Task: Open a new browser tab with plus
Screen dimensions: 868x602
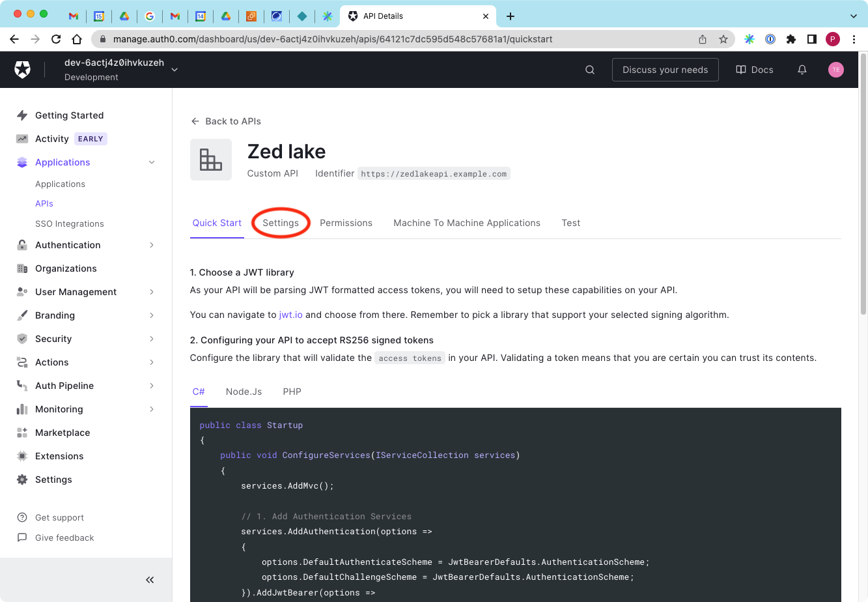Action: pos(511,16)
